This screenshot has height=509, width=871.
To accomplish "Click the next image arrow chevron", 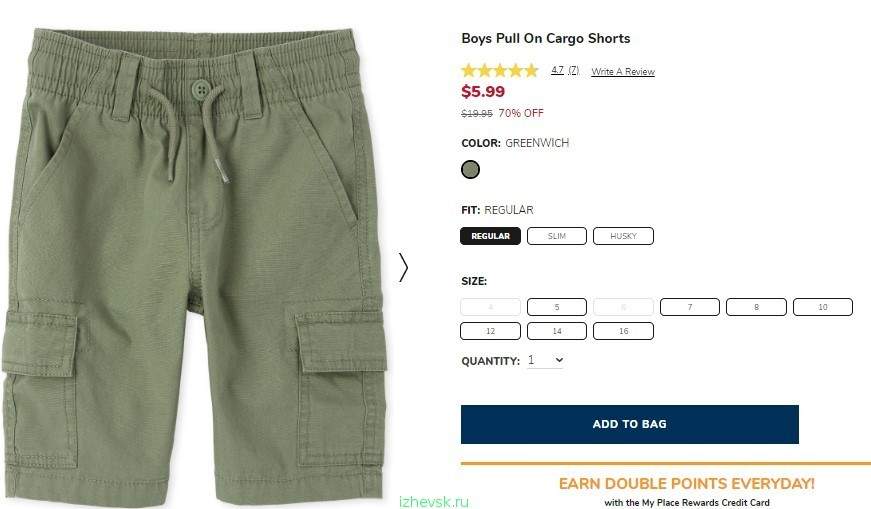I will [x=403, y=268].
